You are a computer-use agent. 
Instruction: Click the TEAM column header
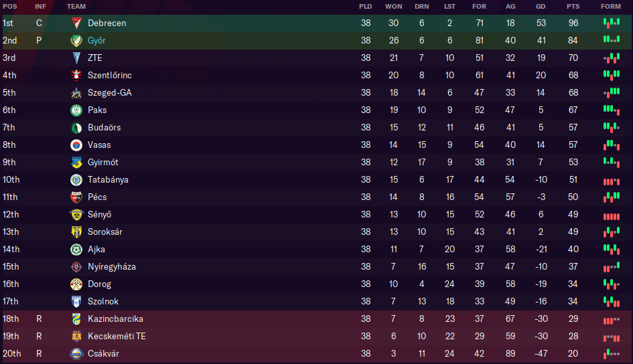coord(76,6)
